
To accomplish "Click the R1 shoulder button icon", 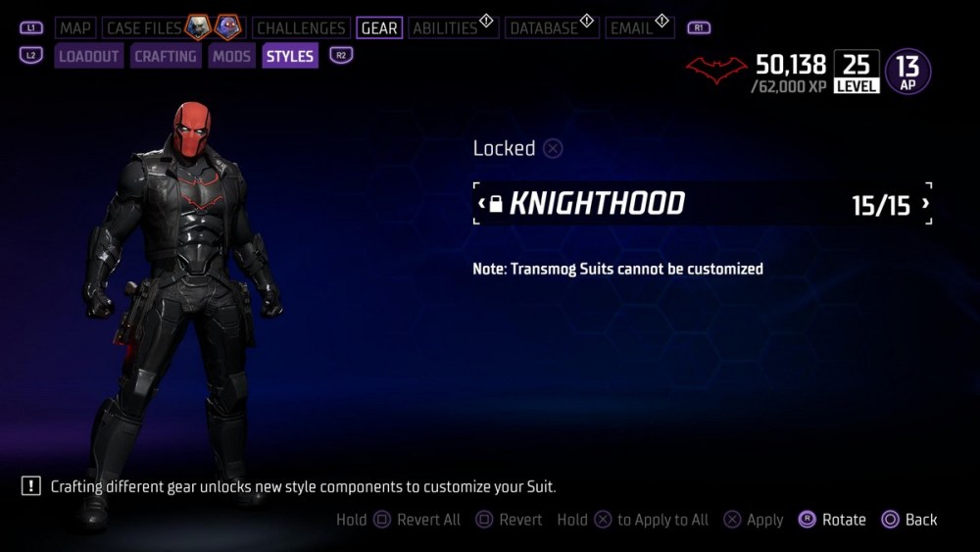I will (698, 28).
